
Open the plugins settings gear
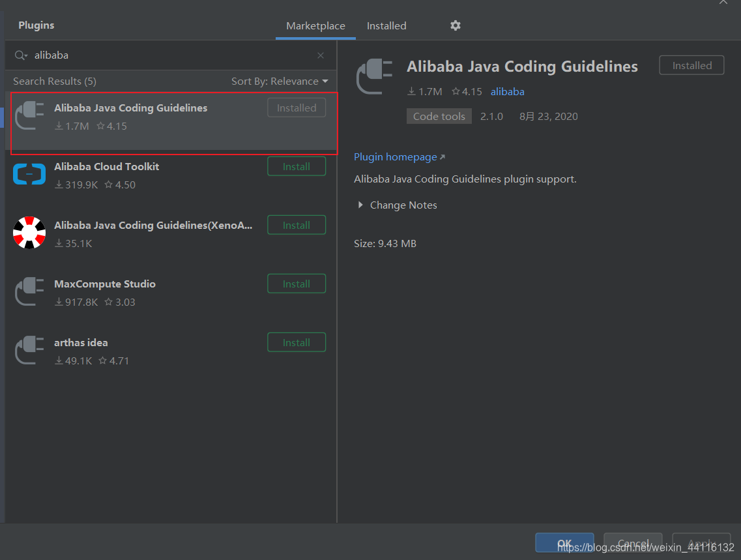tap(455, 25)
